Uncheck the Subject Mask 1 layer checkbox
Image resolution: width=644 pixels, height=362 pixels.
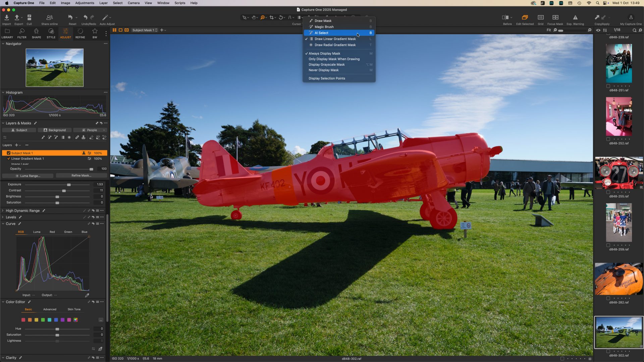pos(9,153)
